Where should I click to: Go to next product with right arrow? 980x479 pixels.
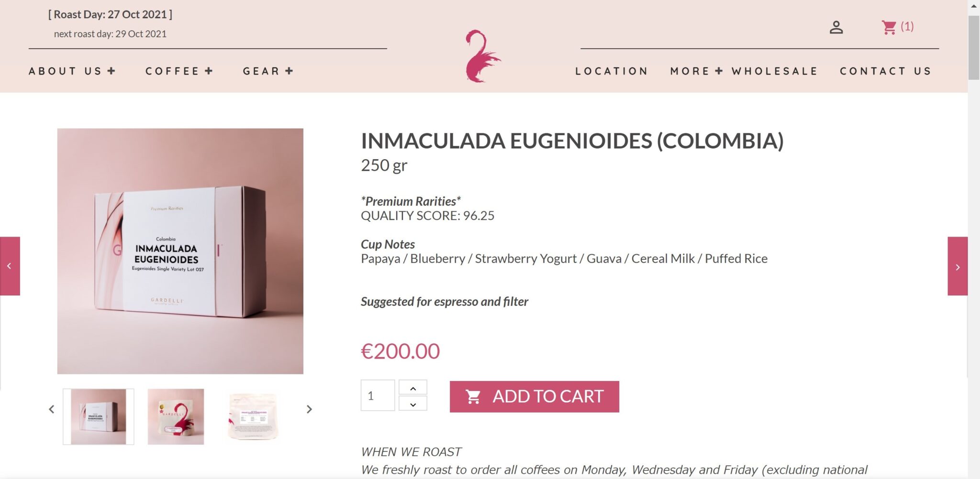point(958,266)
